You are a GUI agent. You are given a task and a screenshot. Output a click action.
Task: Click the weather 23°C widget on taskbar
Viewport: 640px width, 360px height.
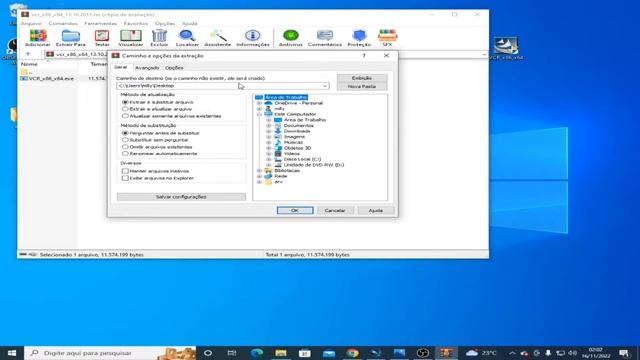tap(482, 353)
